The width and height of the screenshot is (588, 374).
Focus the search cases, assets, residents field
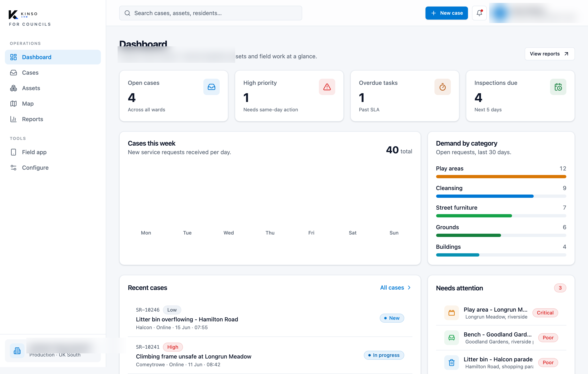(x=210, y=13)
